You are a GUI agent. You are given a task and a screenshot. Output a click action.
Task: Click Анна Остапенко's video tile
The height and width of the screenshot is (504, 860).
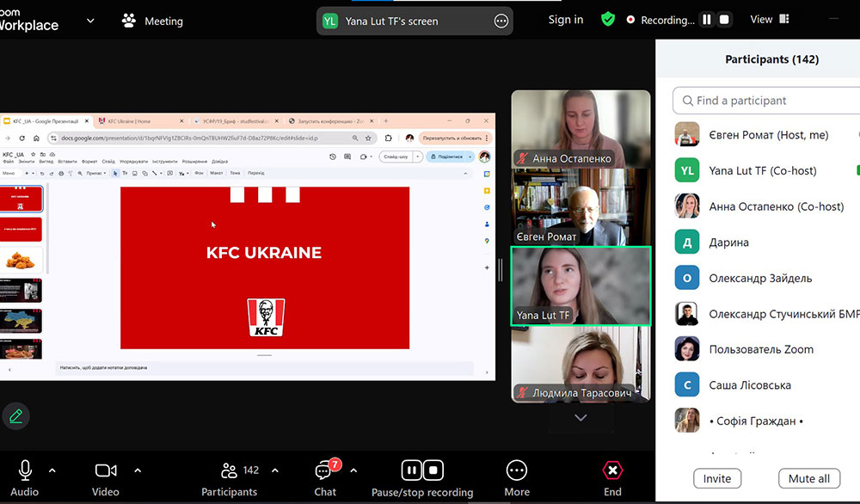(580, 129)
